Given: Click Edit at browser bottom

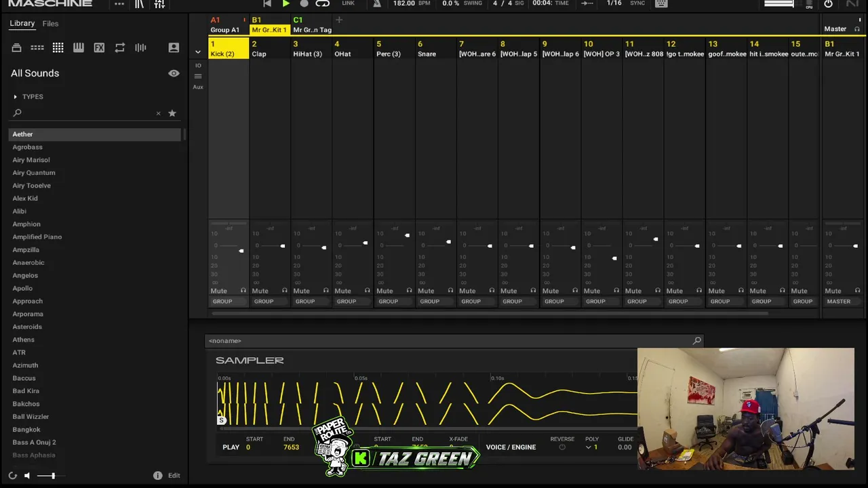Looking at the screenshot, I should [x=174, y=476].
